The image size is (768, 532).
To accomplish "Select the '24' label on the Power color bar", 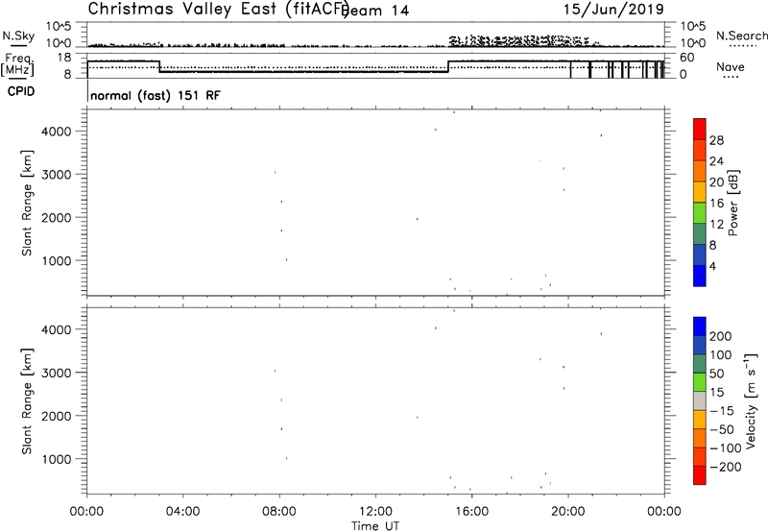I will [x=716, y=161].
